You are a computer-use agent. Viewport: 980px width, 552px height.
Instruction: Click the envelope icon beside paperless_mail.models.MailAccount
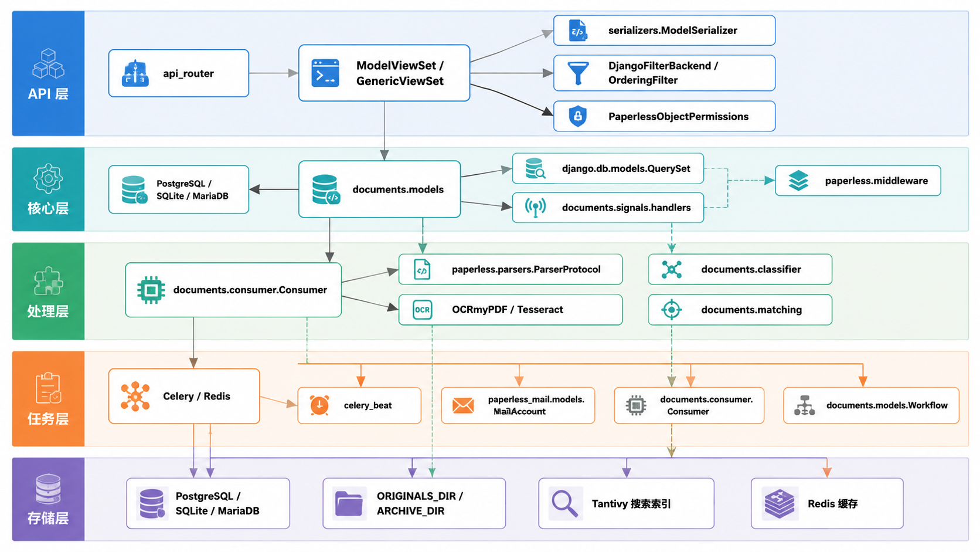coord(463,405)
